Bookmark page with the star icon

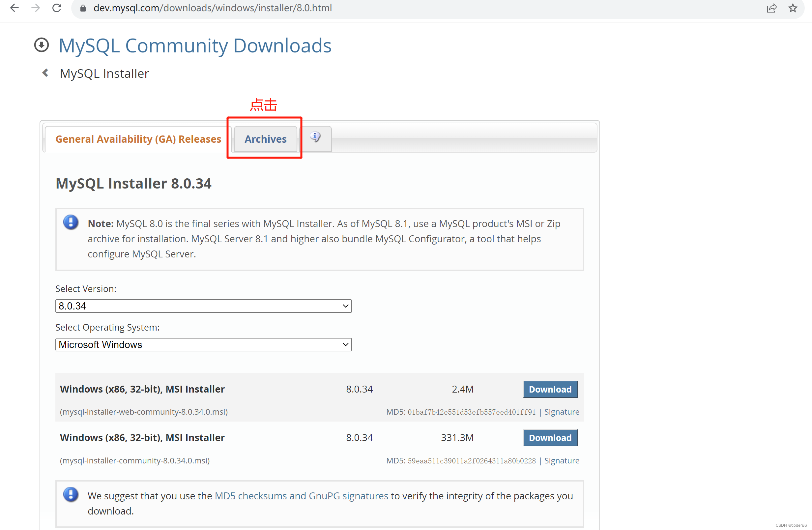click(x=793, y=8)
